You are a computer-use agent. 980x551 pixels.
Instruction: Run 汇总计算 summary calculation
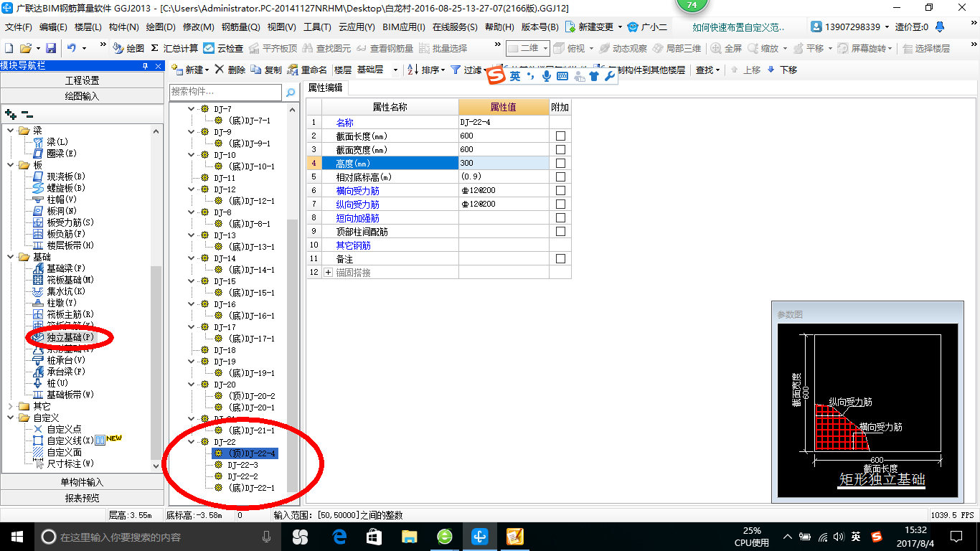point(174,48)
